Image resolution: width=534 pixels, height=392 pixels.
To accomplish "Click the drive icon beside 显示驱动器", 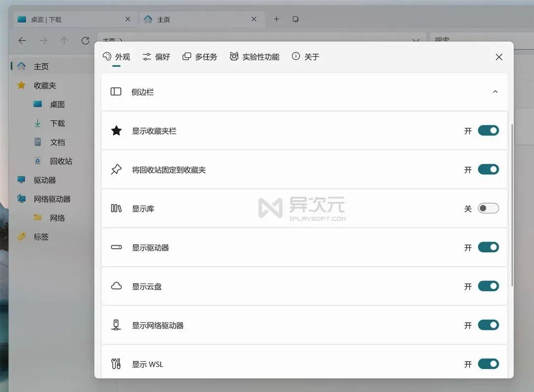I will [116, 247].
